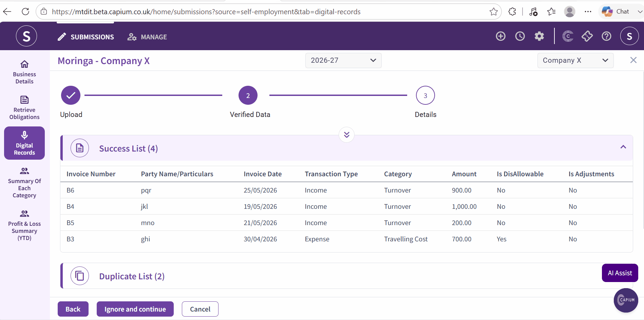Click the completed Upload step checkmark

[71, 96]
